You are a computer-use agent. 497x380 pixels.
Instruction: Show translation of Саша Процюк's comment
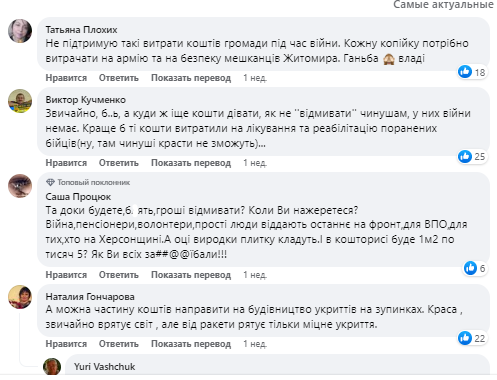191,275
